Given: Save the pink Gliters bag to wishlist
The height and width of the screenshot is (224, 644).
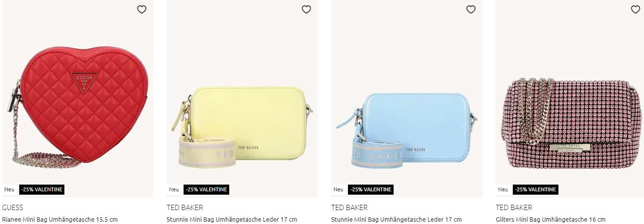Looking at the screenshot, I should pos(635,9).
